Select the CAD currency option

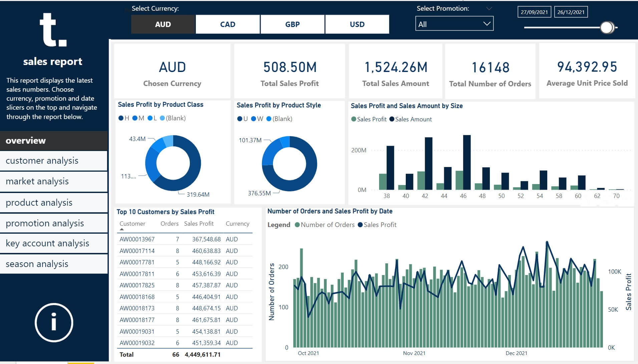228,24
